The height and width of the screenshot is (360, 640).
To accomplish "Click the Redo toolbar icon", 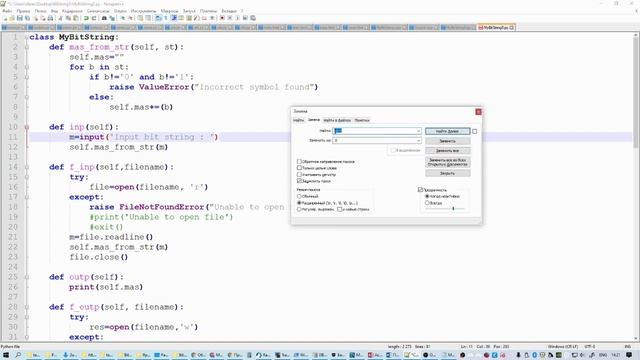I will tap(94, 18).
